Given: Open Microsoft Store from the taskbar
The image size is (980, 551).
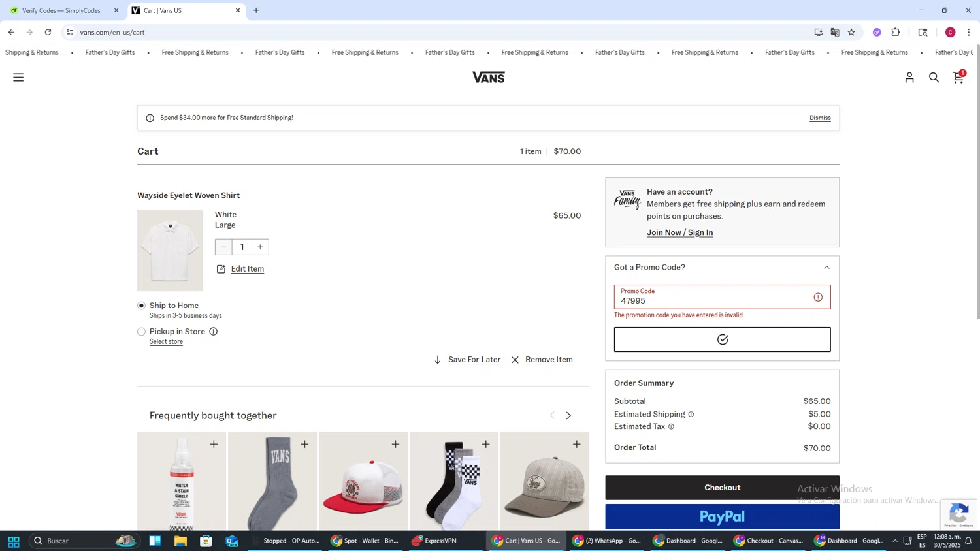Looking at the screenshot, I should tap(206, 541).
